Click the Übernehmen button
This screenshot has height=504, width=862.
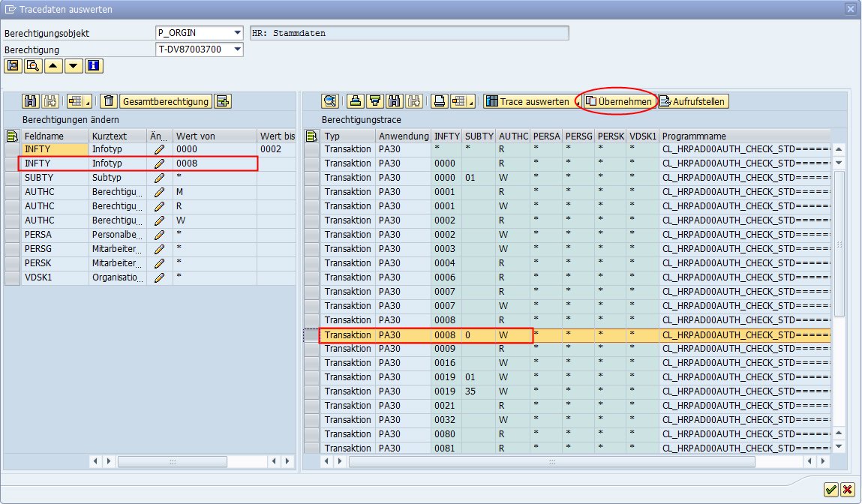click(619, 101)
